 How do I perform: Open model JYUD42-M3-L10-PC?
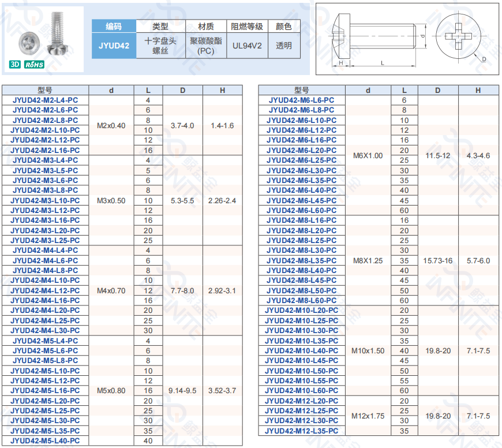tap(45, 200)
